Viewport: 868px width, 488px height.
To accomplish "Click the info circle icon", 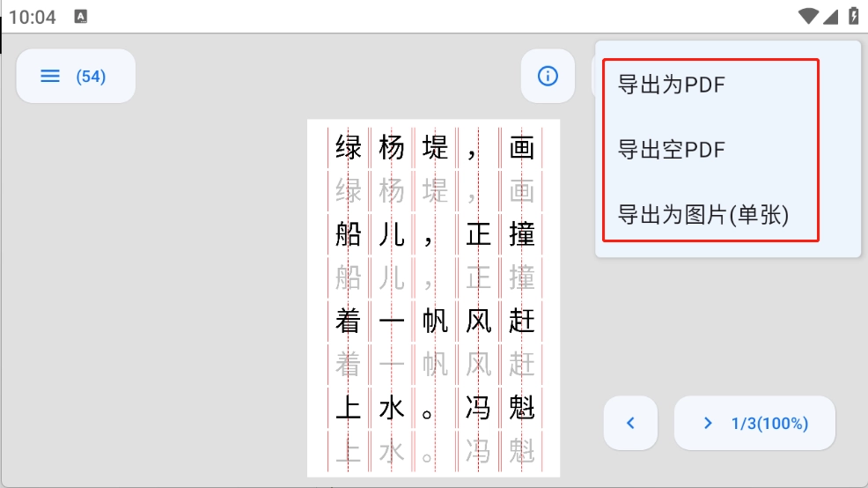I will [548, 77].
